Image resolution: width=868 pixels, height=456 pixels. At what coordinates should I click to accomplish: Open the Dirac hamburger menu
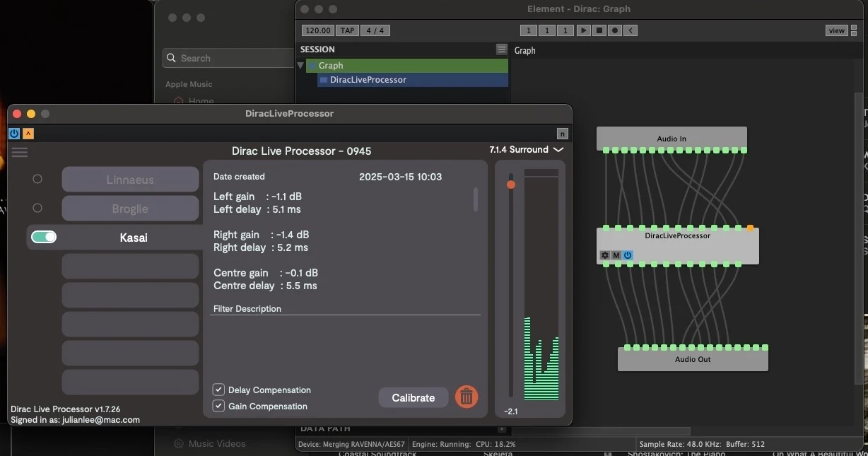tap(20, 152)
